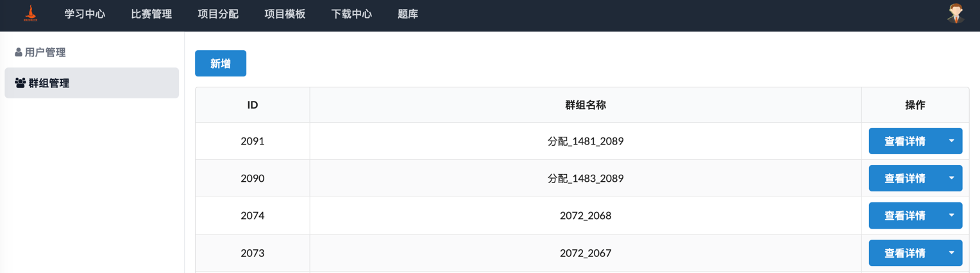Image resolution: width=980 pixels, height=273 pixels.
Task: Expand dropdown arrow for group 2090
Action: pyautogui.click(x=951, y=179)
